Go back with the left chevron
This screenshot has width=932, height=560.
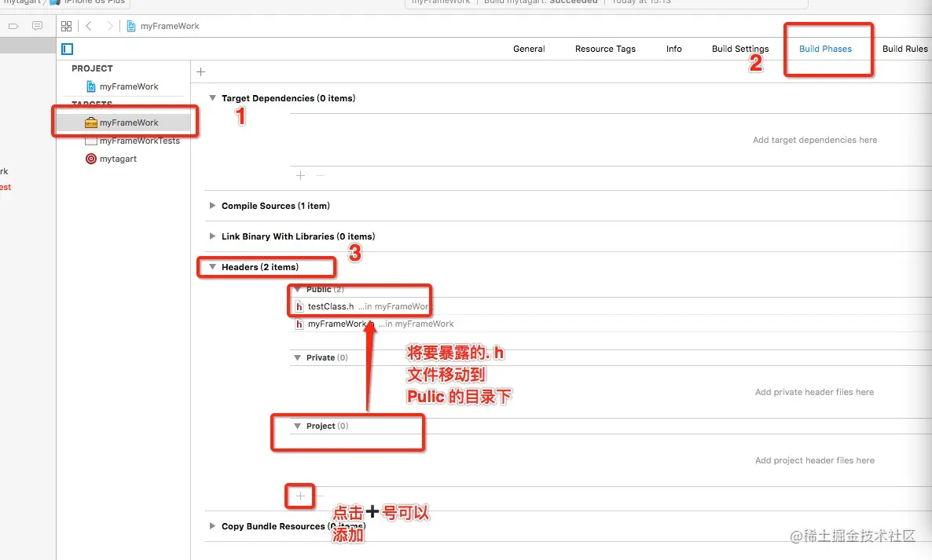click(89, 26)
